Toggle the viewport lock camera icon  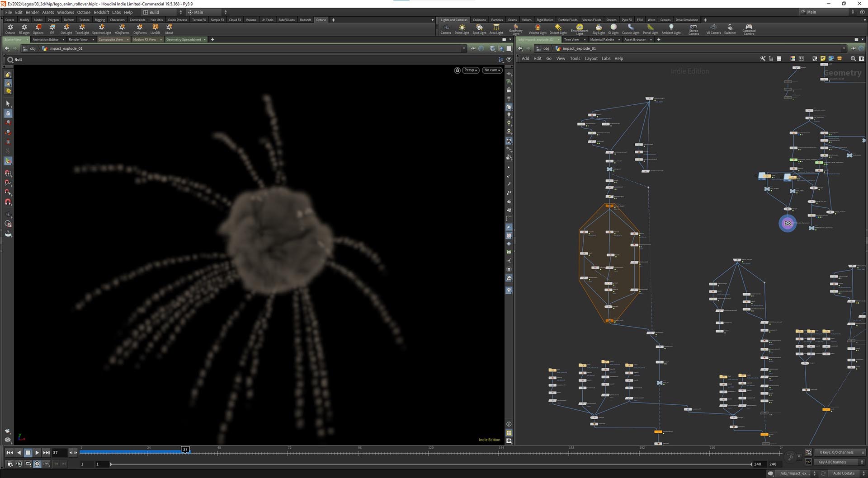pos(458,70)
